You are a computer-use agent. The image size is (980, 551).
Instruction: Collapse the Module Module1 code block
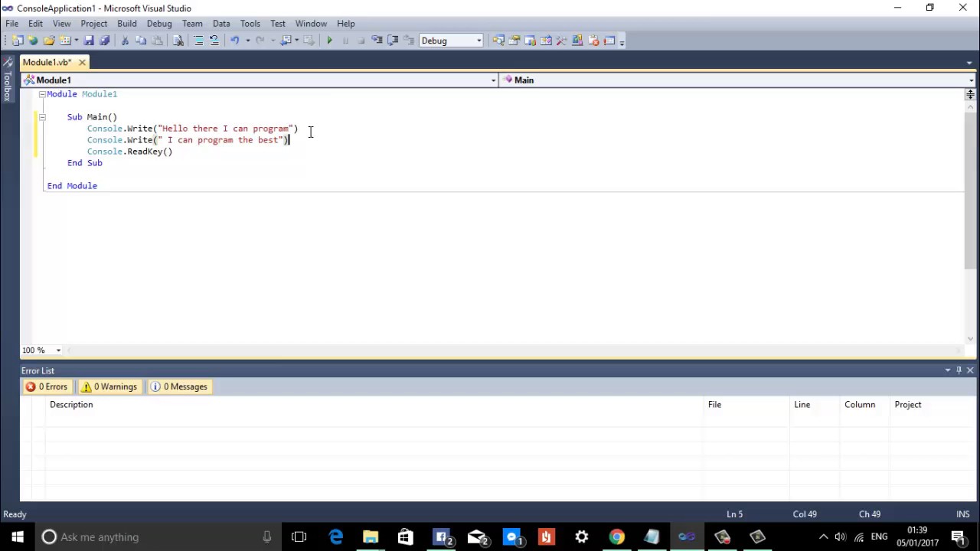pos(42,94)
